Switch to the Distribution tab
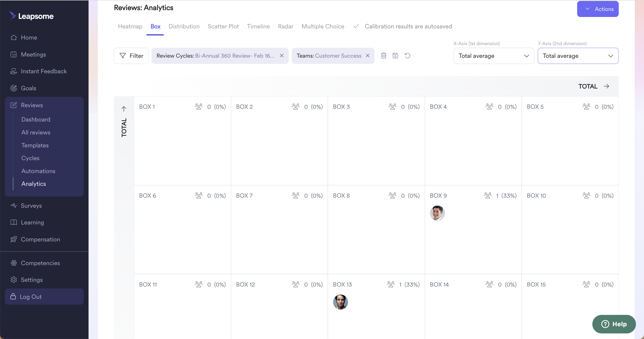The image size is (644, 339). pos(184,26)
